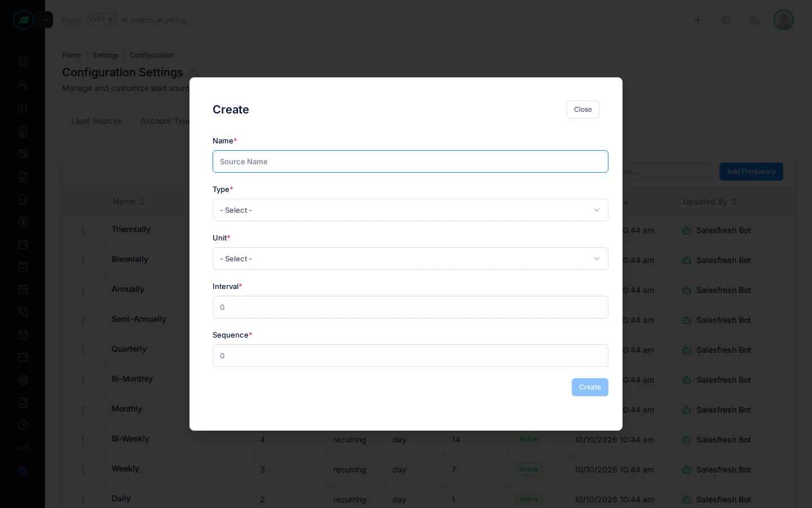
Task: Open the wallet icon in sidebar
Action: tap(23, 244)
